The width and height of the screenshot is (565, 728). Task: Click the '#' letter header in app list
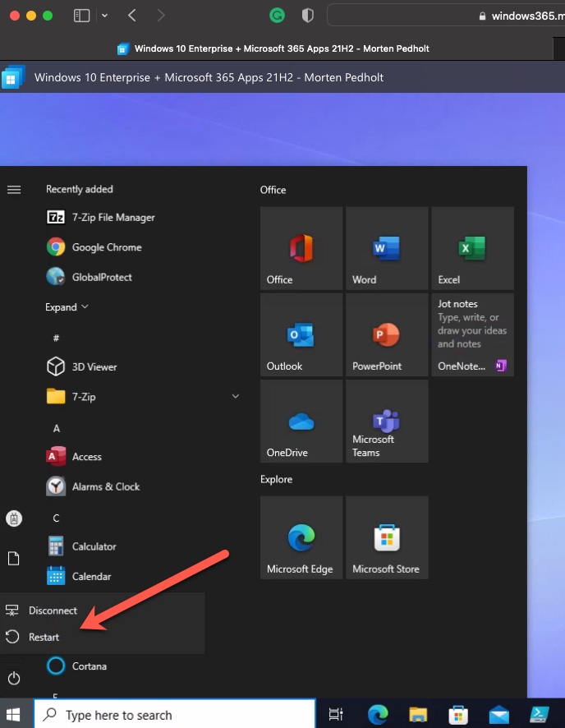click(x=56, y=338)
